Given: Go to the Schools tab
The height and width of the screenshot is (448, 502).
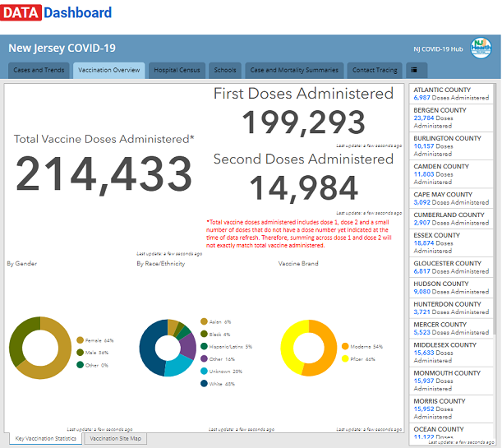Looking at the screenshot, I should [224, 71].
